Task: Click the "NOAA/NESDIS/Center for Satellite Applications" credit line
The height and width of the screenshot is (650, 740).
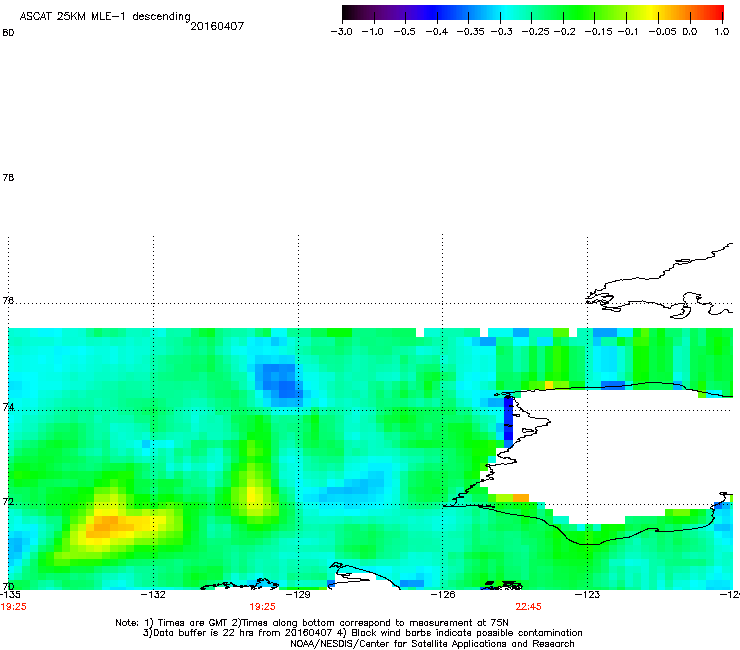Action: [432, 644]
